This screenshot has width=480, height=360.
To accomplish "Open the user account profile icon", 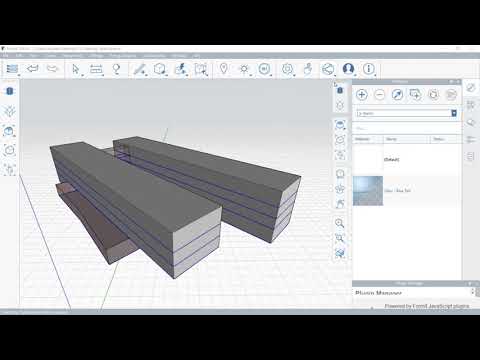I will click(x=348, y=69).
